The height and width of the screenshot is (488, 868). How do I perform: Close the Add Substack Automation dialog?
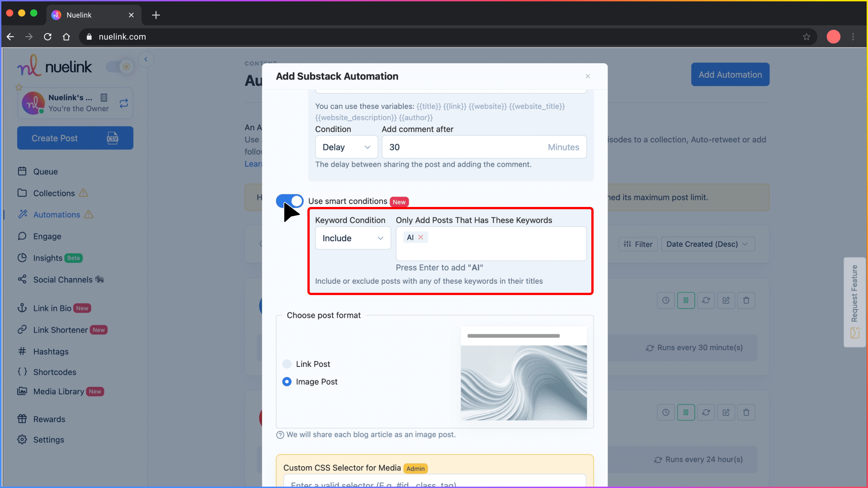tap(588, 76)
